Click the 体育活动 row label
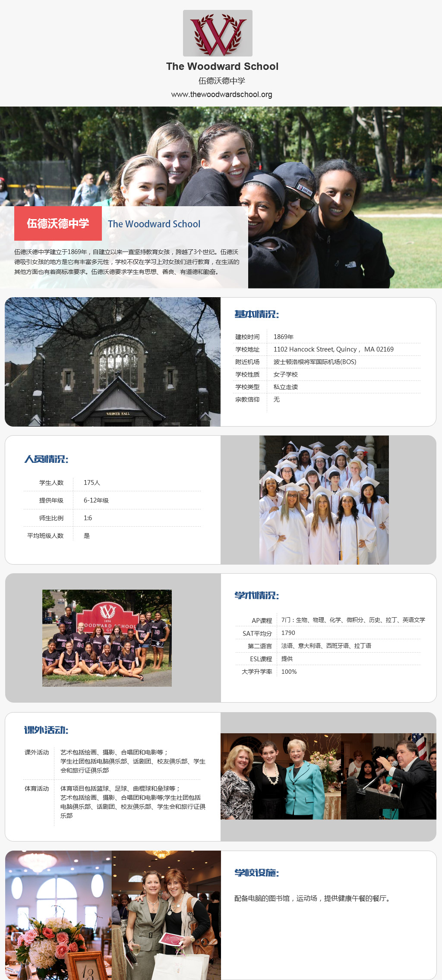 pos(37,788)
